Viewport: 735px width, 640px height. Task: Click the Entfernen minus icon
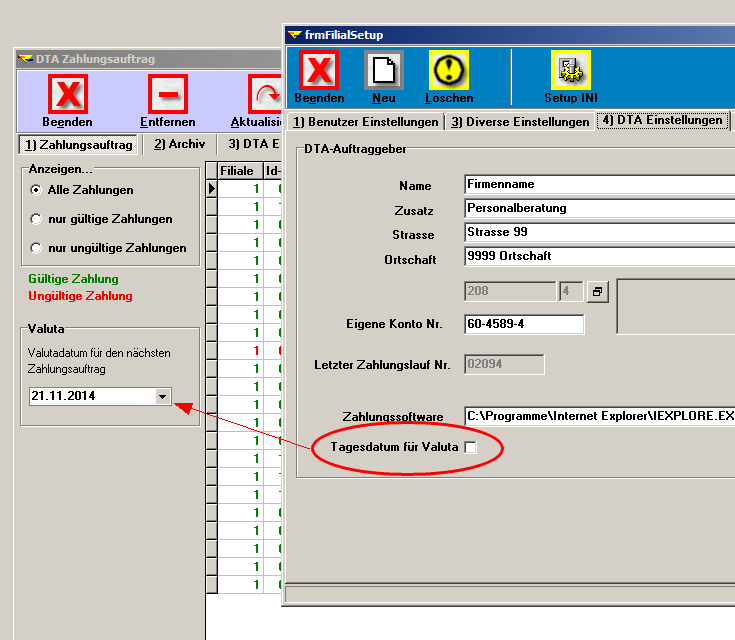(x=167, y=96)
